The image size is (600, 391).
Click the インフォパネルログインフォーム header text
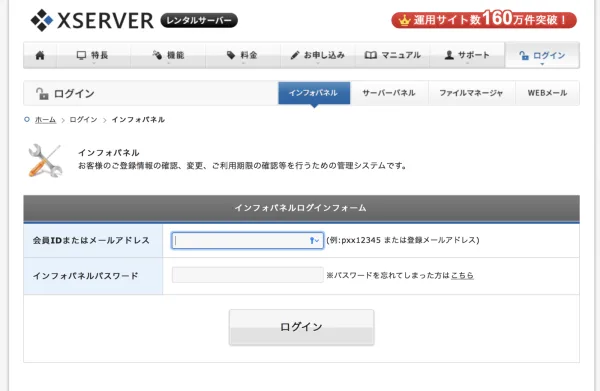click(300, 208)
